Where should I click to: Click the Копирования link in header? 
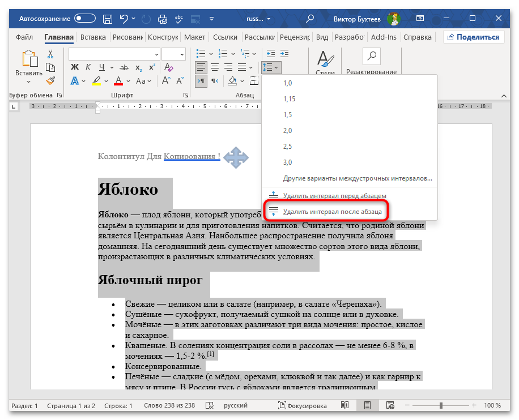(x=192, y=156)
